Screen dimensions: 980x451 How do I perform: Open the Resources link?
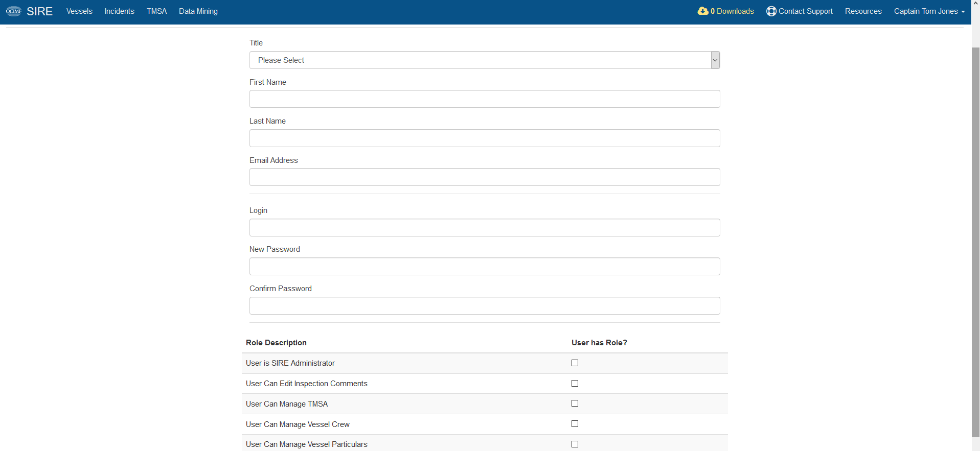[x=863, y=11]
